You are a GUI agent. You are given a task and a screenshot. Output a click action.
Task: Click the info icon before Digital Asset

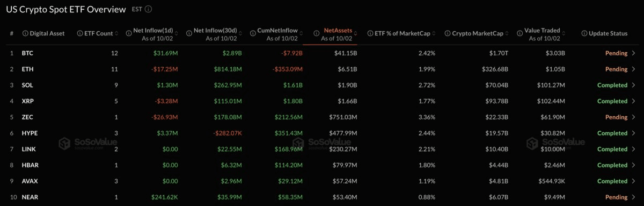pyautogui.click(x=25, y=33)
